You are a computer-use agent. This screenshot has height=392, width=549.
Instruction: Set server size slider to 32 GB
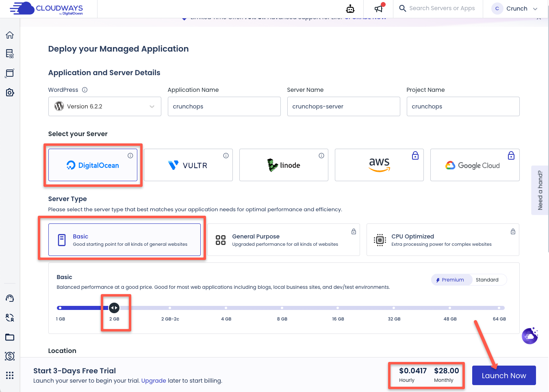[x=394, y=308]
